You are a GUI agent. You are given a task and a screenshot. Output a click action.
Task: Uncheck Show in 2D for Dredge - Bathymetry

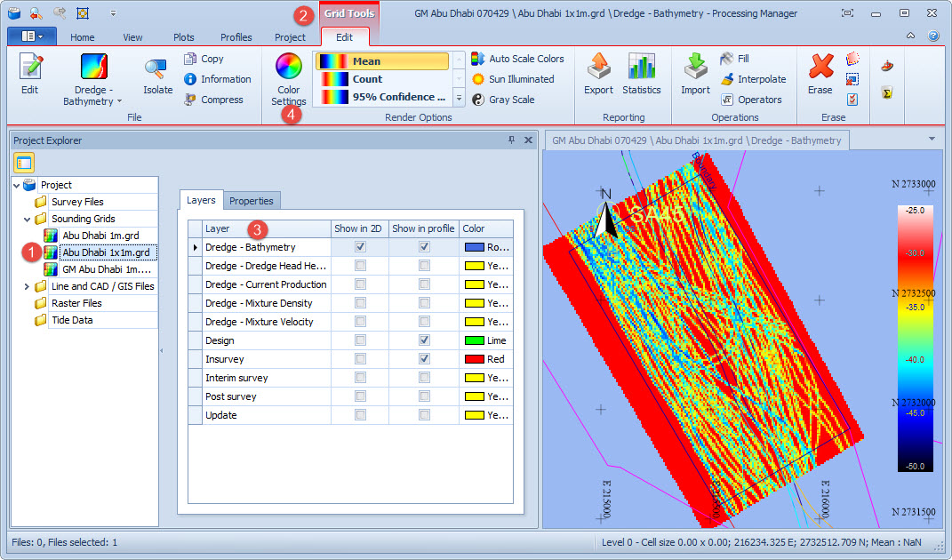pyautogui.click(x=360, y=247)
